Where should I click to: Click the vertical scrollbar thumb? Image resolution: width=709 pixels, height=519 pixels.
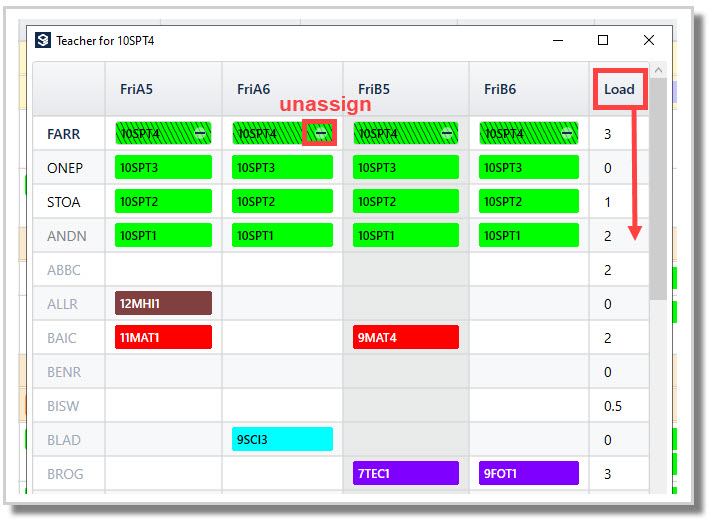pos(658,189)
